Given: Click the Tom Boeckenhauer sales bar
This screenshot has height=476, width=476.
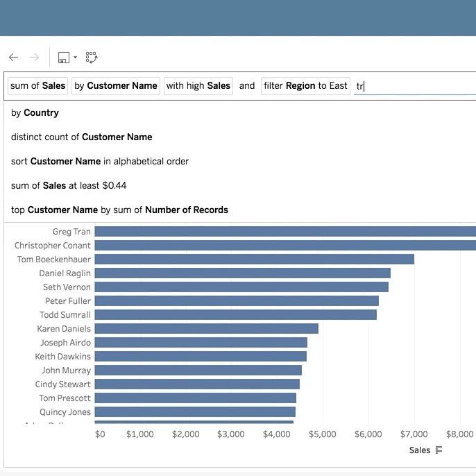Looking at the screenshot, I should pyautogui.click(x=254, y=260).
